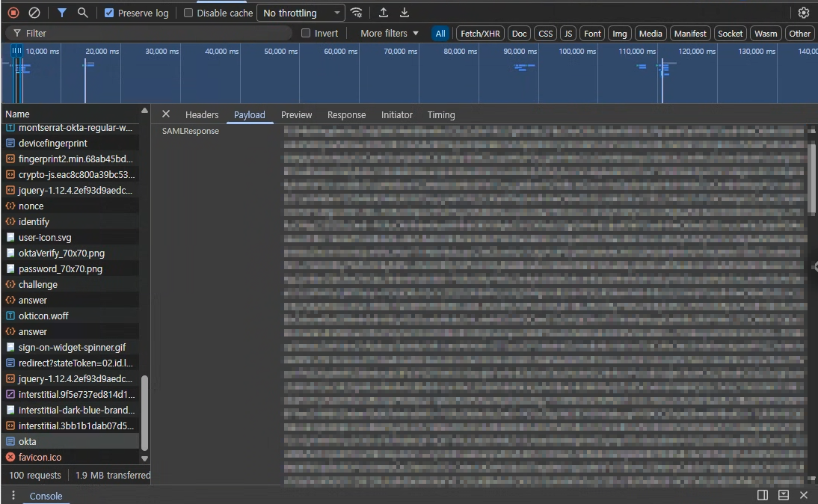Filter by Font requests

click(x=592, y=34)
